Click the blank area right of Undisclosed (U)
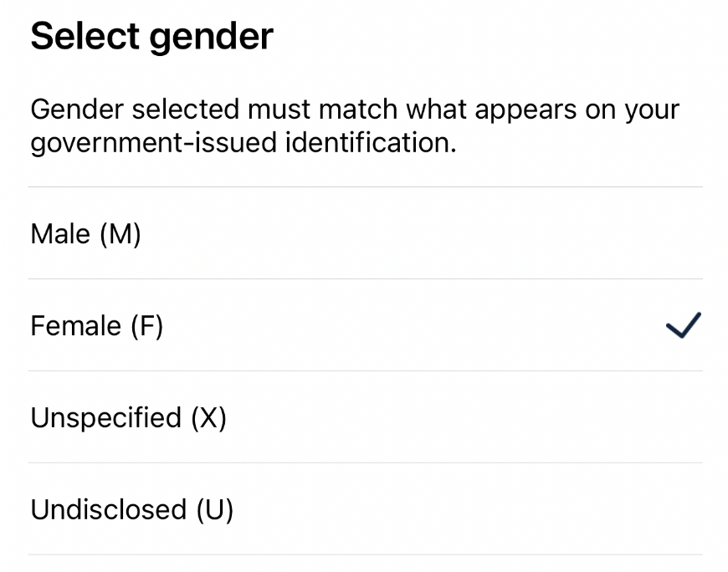The image size is (728, 572). 460,509
